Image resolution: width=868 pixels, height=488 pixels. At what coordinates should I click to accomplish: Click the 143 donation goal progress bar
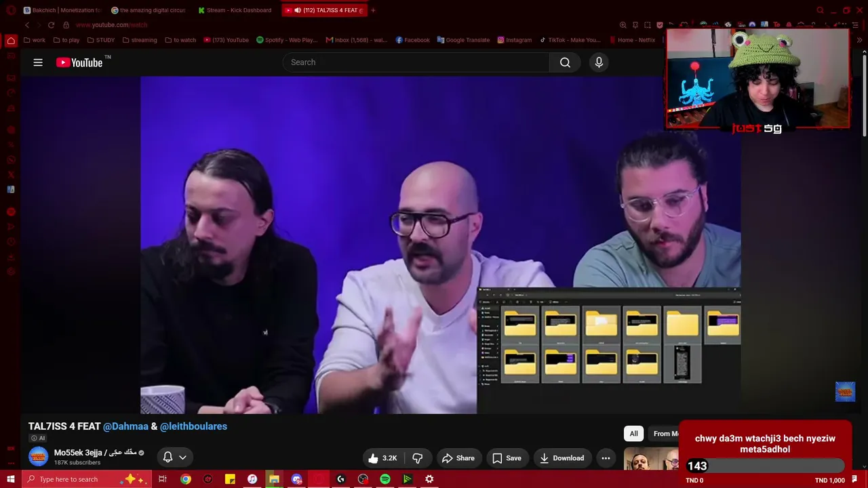(x=765, y=466)
